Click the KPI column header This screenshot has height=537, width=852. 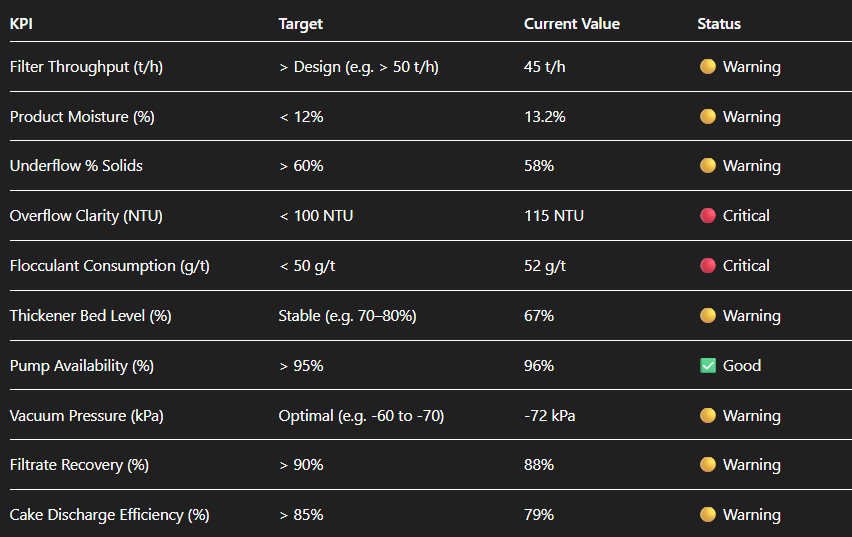[x=21, y=24]
